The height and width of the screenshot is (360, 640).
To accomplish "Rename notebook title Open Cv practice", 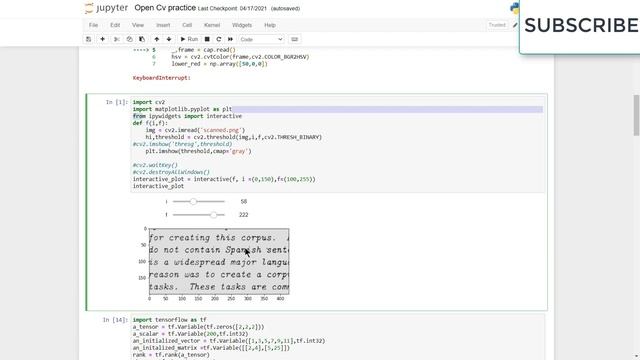I will 165,8.
